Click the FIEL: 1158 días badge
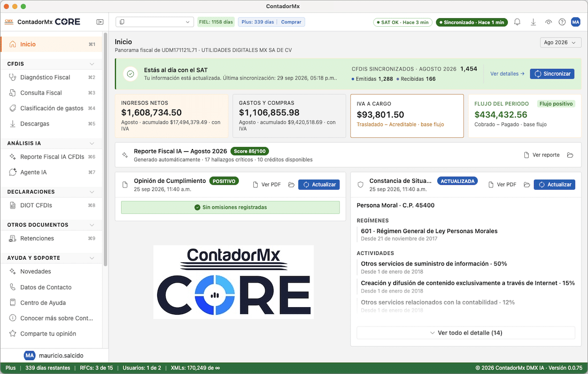 coord(216,22)
